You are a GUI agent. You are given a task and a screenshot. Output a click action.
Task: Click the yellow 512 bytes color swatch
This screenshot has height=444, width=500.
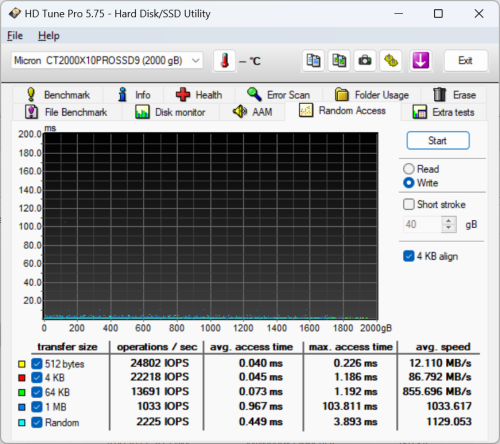[x=22, y=364]
